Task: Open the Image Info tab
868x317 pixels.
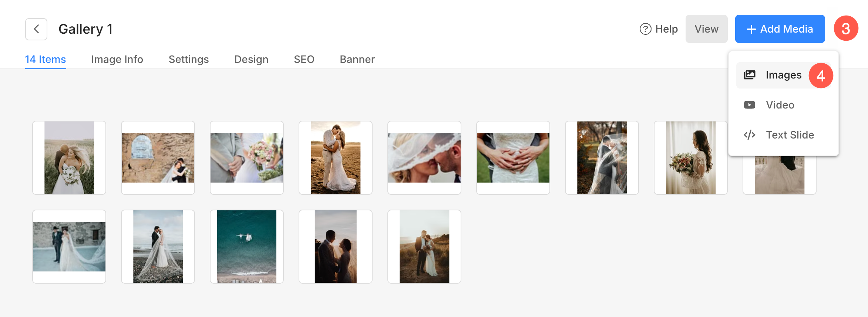Action: coord(117,59)
